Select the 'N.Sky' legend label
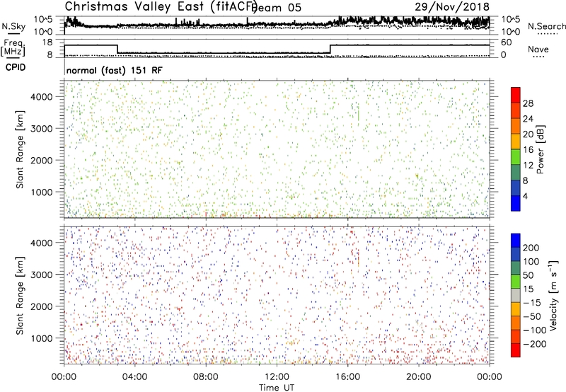The image size is (566, 392). coord(13,26)
